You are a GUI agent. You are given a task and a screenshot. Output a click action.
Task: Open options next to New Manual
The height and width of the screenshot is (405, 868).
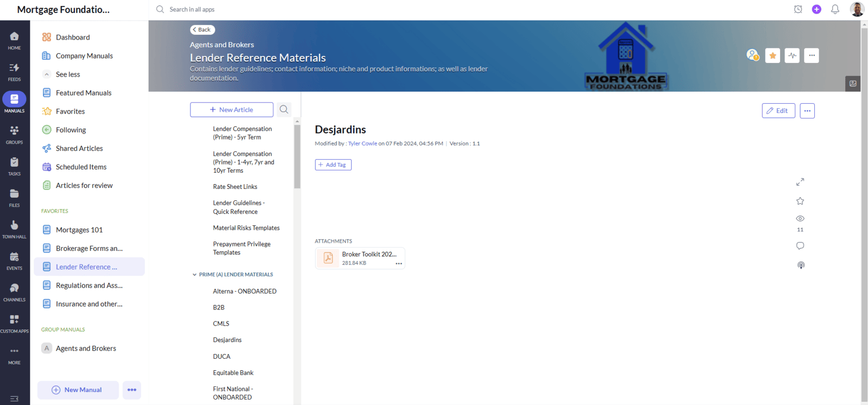click(132, 390)
